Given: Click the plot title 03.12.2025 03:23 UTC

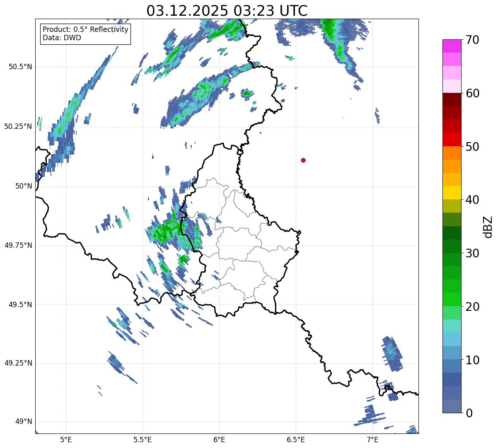Looking at the screenshot, I should 227,10.
